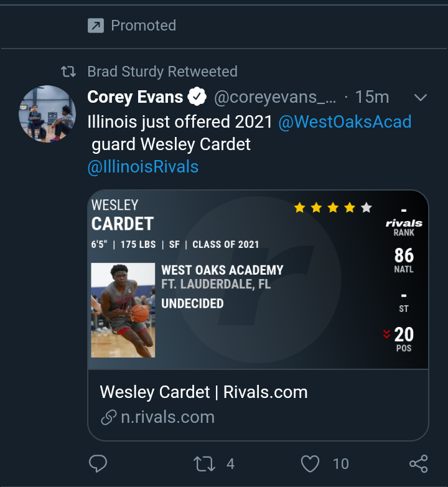Image resolution: width=448 pixels, height=487 pixels.
Task: Click the Promoted arrow icon
Action: tap(96, 26)
